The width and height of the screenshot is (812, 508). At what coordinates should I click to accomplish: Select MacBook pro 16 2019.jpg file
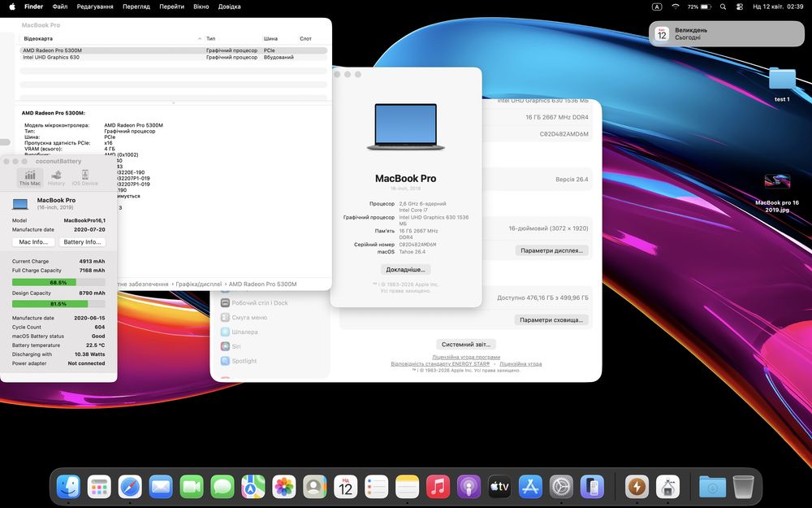[x=777, y=193]
